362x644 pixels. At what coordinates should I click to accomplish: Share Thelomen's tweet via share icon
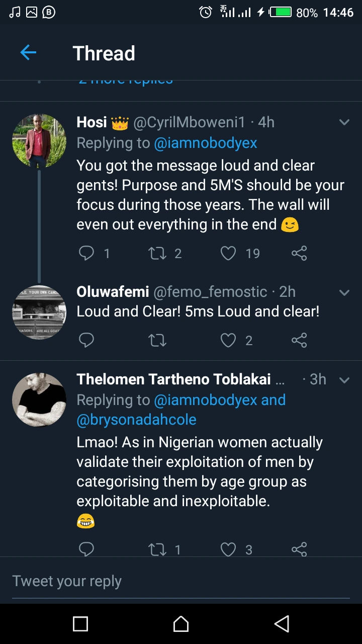(299, 549)
